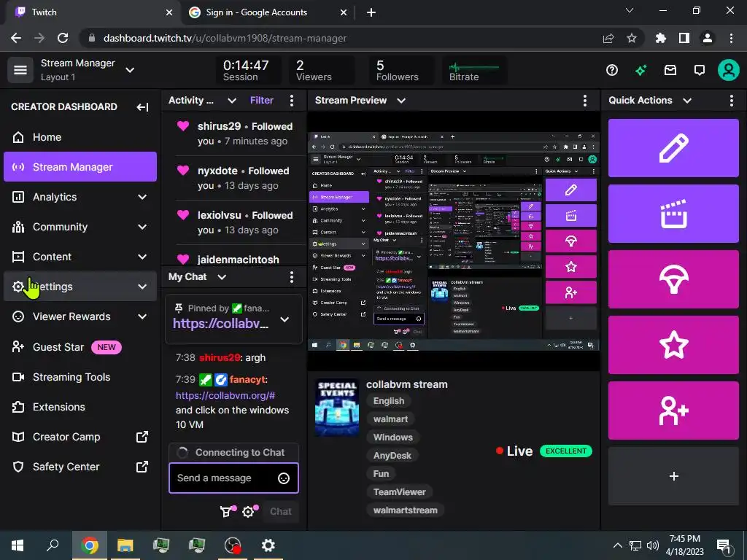Open the My Chat panel dropdown
Image resolution: width=747 pixels, height=560 pixels.
222,277
